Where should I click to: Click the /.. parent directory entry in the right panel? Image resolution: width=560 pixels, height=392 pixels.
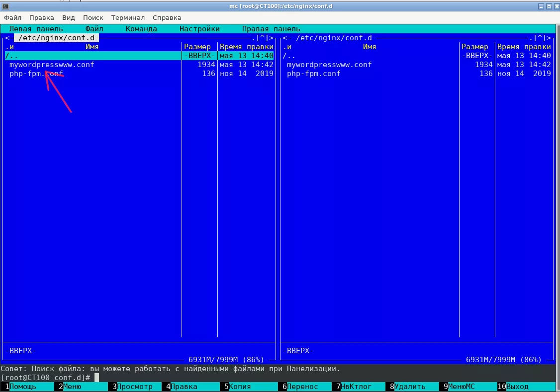(x=289, y=56)
